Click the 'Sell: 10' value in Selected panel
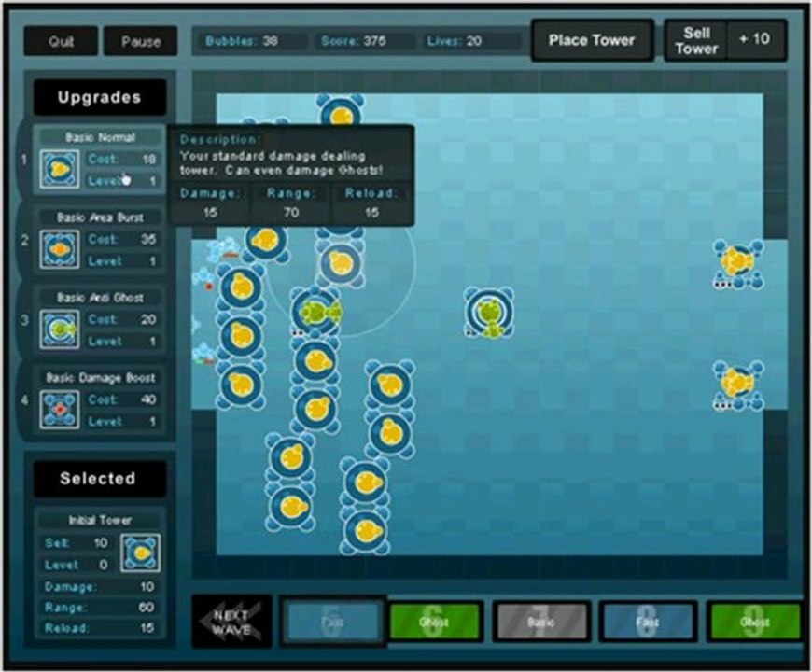This screenshot has width=812, height=672. click(x=77, y=543)
